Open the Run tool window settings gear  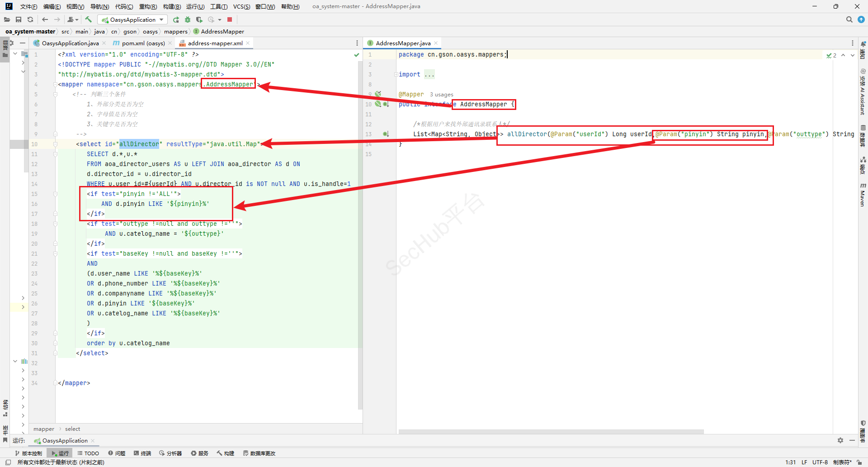pyautogui.click(x=840, y=440)
